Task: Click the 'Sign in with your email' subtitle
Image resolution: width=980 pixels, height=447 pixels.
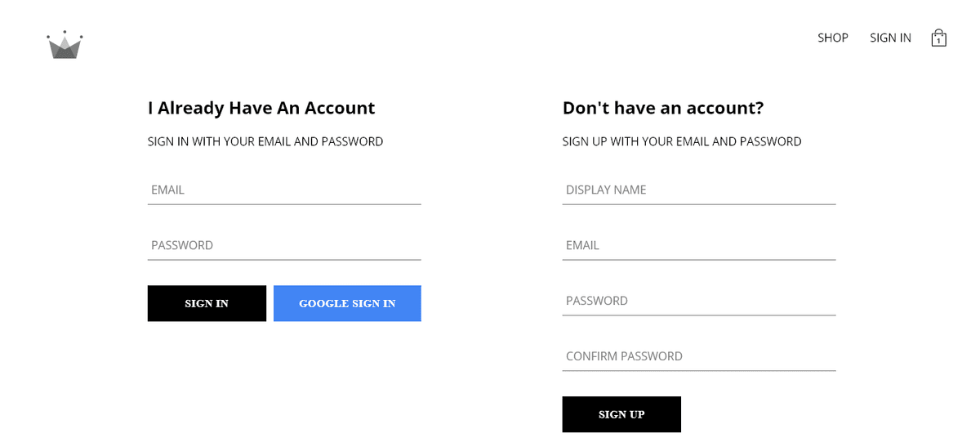Action: click(x=265, y=141)
